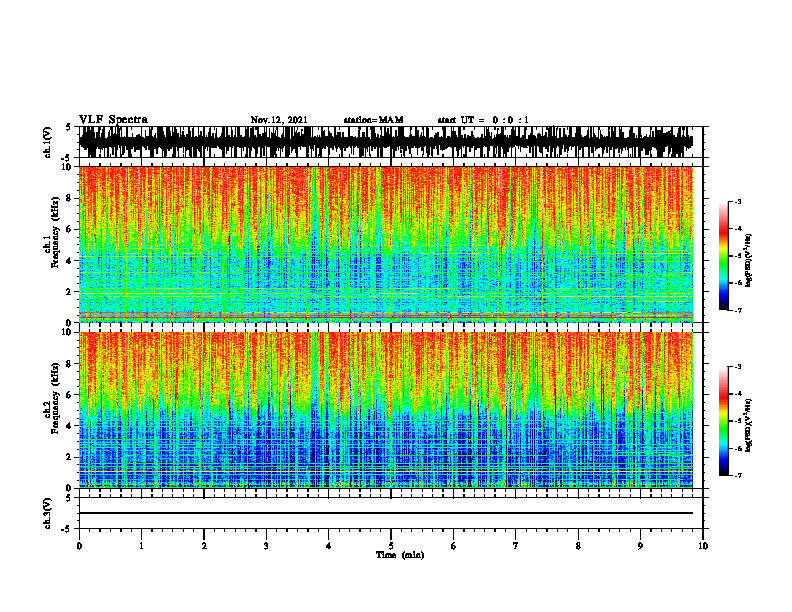Click the '-3' label on ch.1 color bar
The height and width of the screenshot is (612, 792).
[738, 202]
